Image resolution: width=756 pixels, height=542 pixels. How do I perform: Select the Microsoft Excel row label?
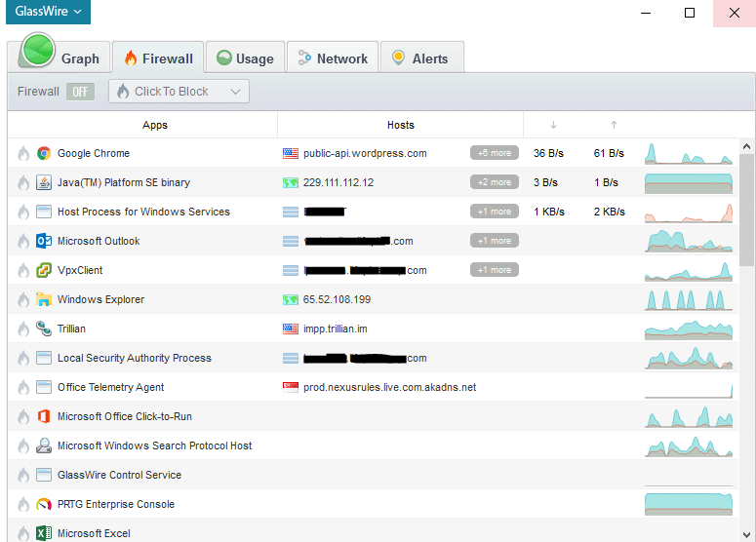pos(94,533)
